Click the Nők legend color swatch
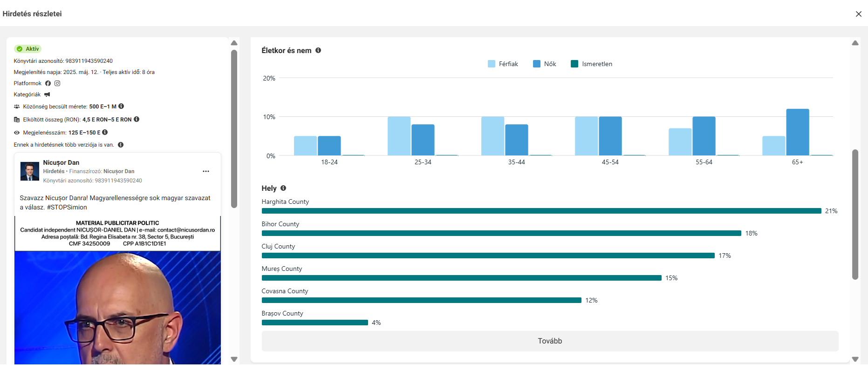This screenshot has width=868, height=370. coord(537,64)
